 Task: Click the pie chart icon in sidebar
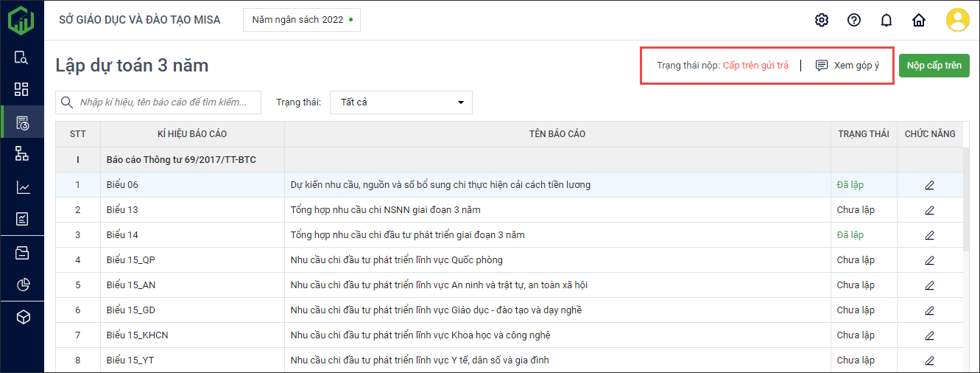pyautogui.click(x=22, y=285)
